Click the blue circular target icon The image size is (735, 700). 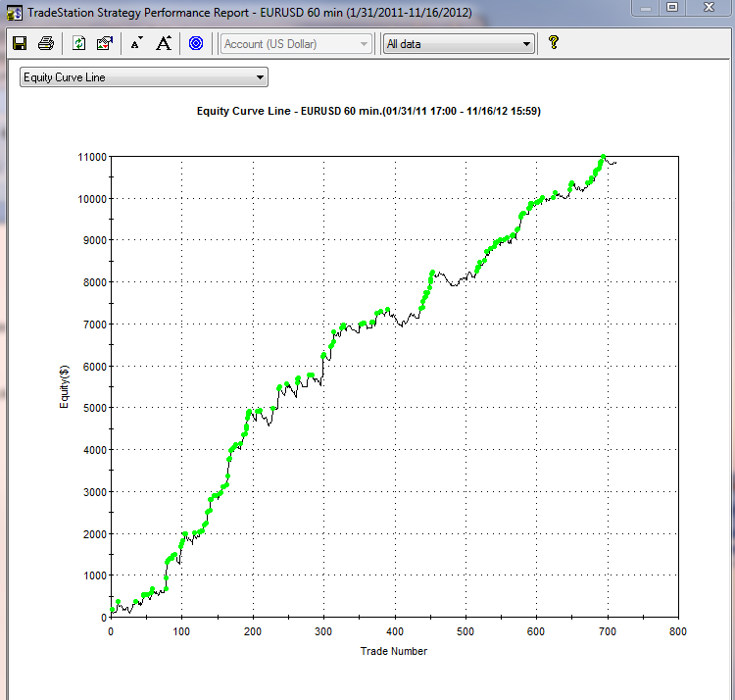click(x=195, y=43)
